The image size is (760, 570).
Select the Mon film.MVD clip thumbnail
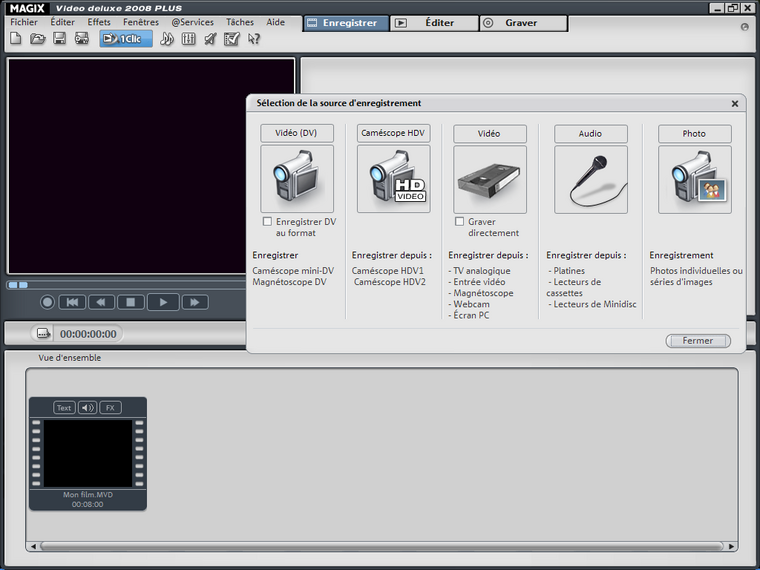pos(88,453)
